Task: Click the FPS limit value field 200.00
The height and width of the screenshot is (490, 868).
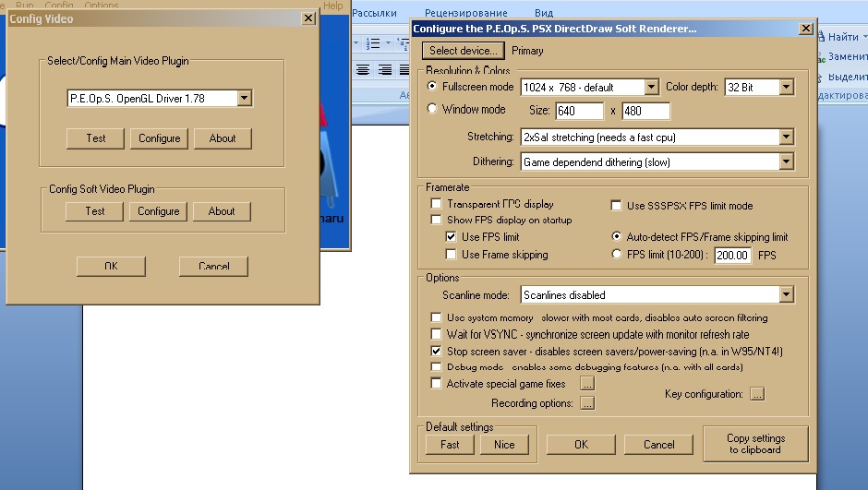Action: (732, 255)
